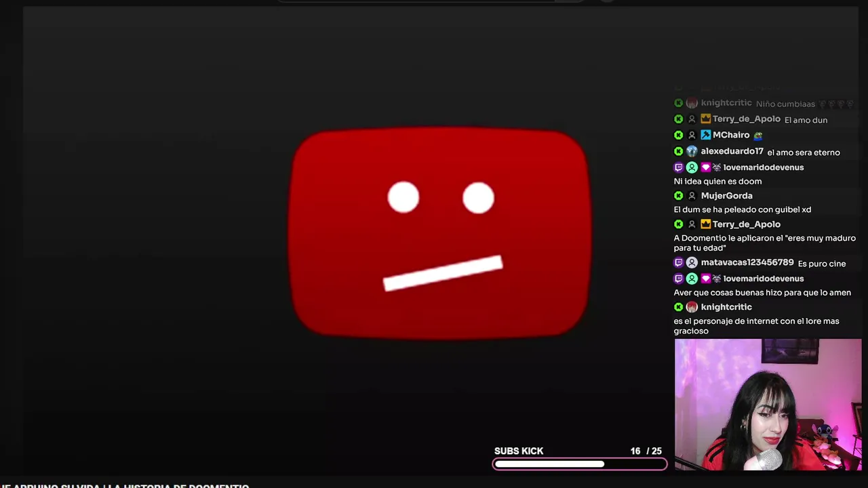Click the YouTube unavailable-video sad face
Viewport: 868px width, 488px height.
tap(440, 232)
